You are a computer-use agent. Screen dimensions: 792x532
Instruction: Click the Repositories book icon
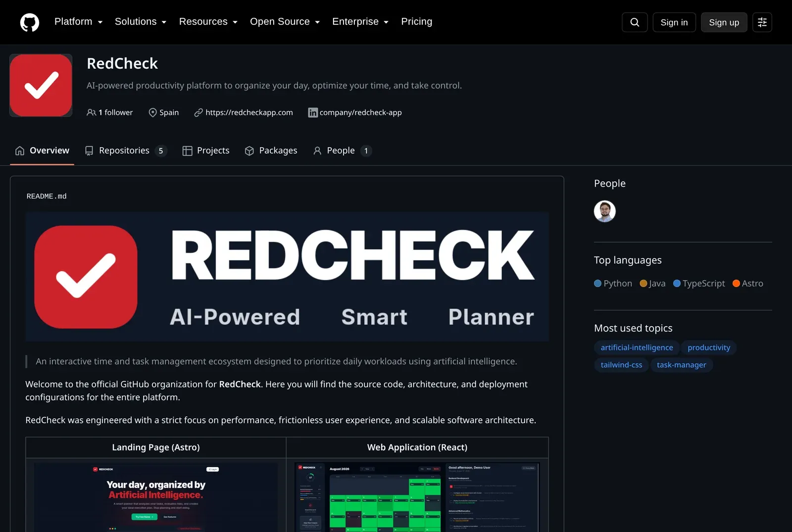click(x=89, y=151)
